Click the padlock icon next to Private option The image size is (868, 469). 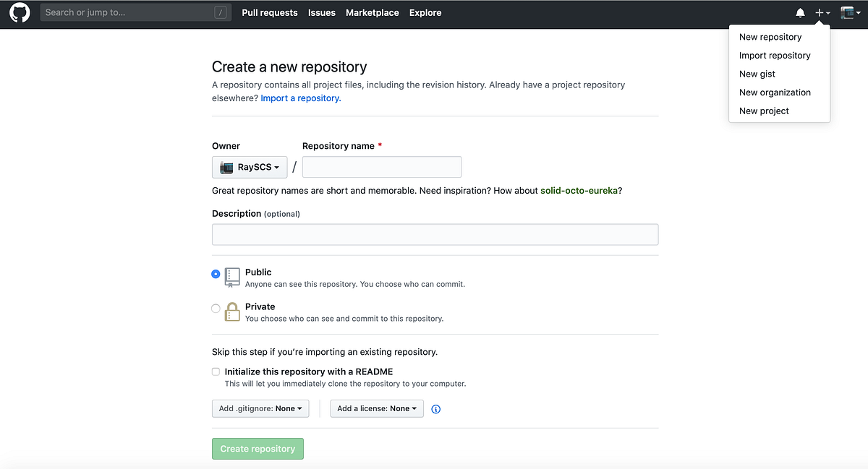(232, 311)
